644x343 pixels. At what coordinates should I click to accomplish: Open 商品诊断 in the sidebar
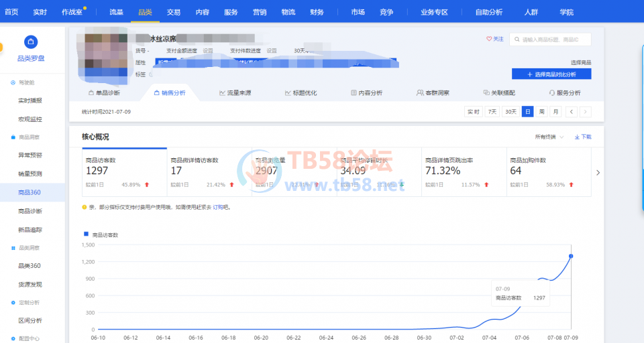(30, 211)
